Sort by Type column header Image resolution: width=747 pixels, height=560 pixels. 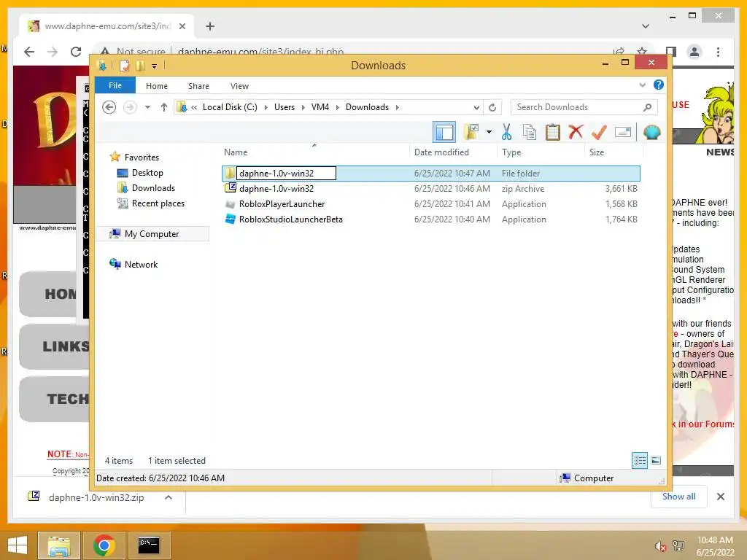click(x=511, y=152)
